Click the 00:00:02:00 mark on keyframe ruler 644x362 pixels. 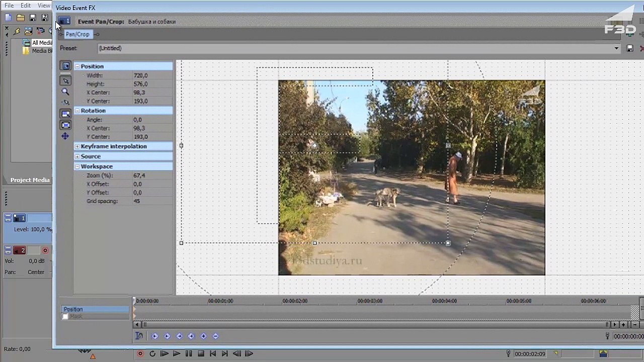click(295, 301)
